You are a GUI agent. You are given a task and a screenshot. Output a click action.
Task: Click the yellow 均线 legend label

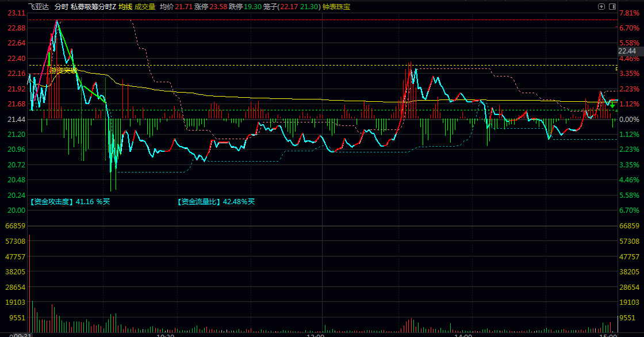pyautogui.click(x=125, y=6)
